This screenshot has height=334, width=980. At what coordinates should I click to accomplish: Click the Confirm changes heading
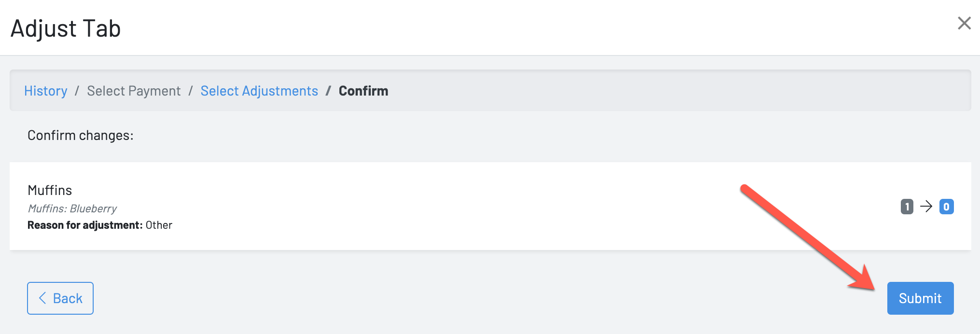pos(81,135)
